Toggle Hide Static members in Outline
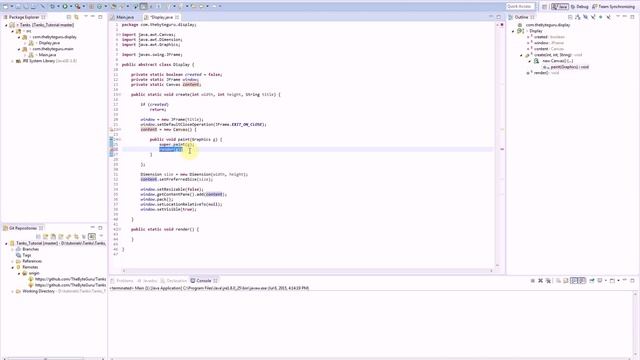640x360 pixels. click(593, 17)
